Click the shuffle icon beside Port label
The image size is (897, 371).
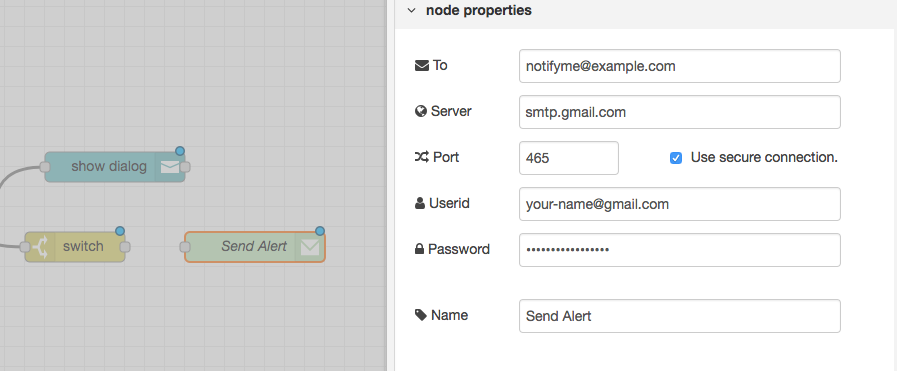(422, 157)
